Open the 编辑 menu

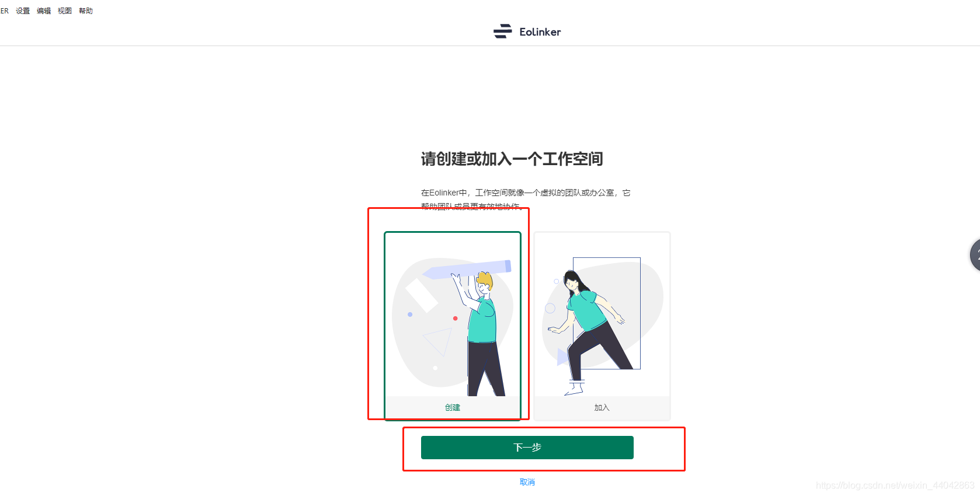pyautogui.click(x=44, y=11)
